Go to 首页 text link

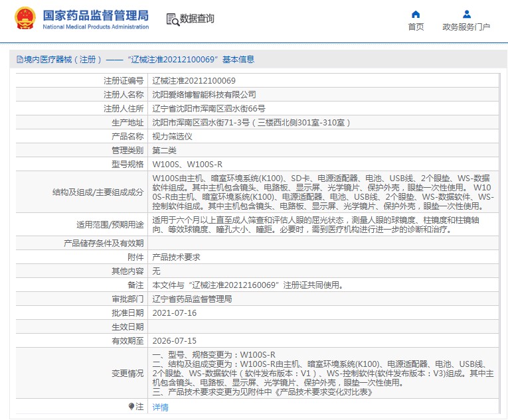click(416, 27)
